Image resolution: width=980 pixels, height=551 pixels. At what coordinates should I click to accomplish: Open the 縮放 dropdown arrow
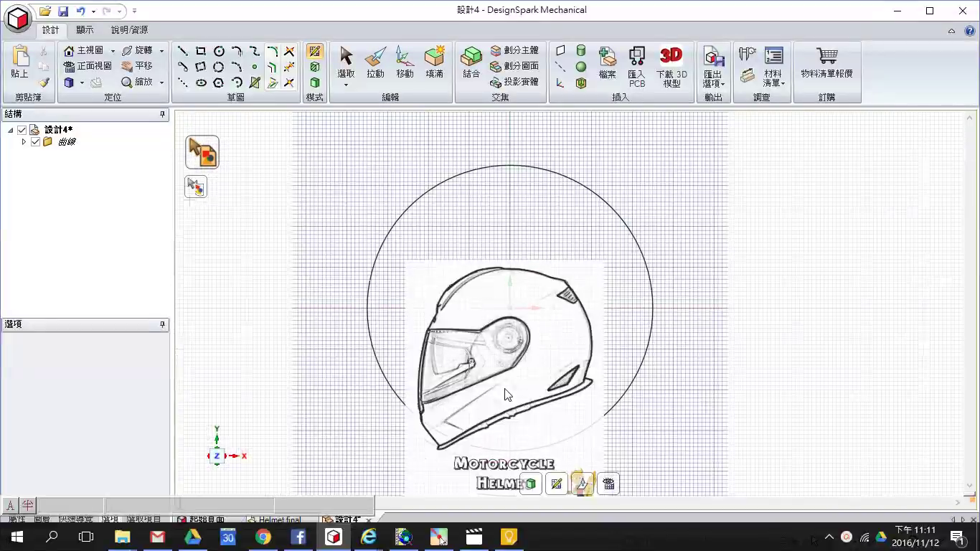(161, 83)
